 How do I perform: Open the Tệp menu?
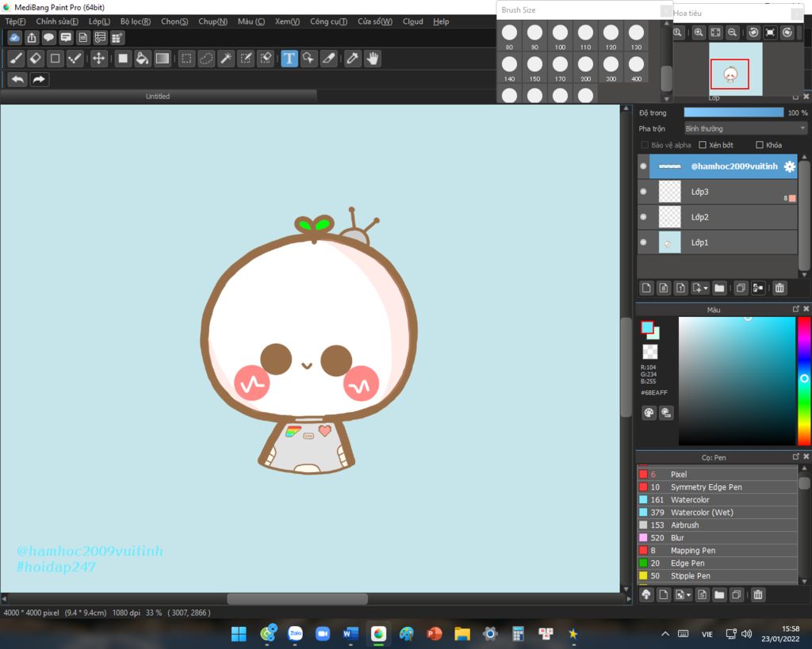15,21
